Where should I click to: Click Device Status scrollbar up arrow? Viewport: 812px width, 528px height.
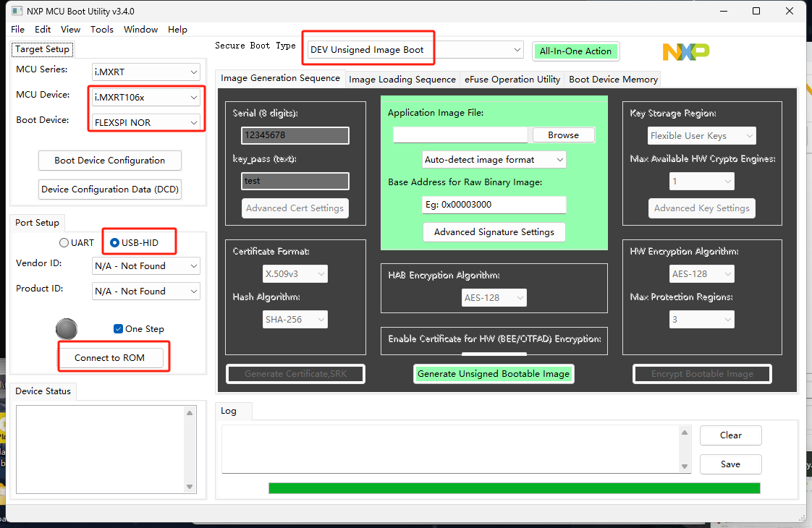coord(190,412)
